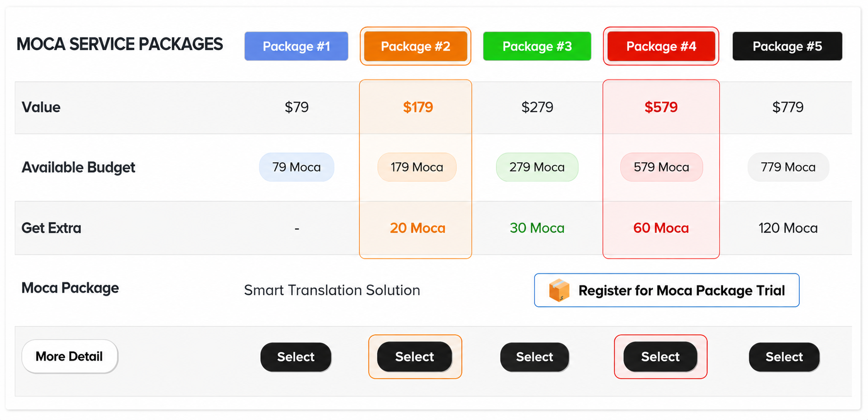Choose the blue Package #1 header
Screen dimensions: 868x420
point(296,46)
